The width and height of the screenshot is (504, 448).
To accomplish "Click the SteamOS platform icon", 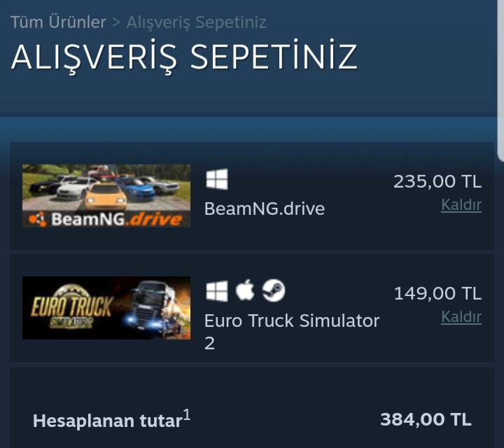I will coord(274,290).
